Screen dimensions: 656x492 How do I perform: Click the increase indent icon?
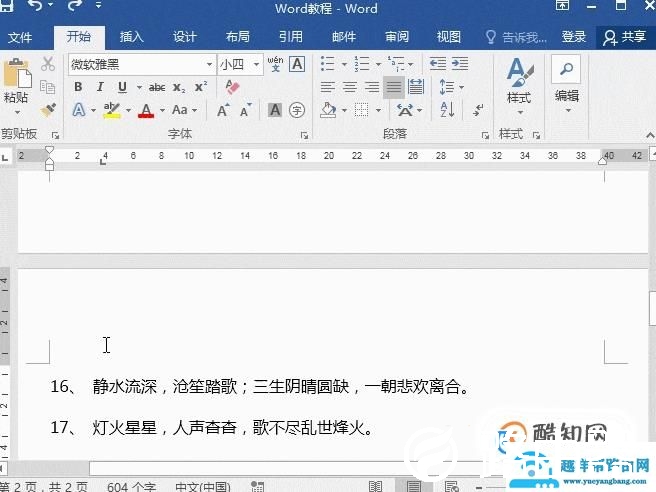pos(460,64)
